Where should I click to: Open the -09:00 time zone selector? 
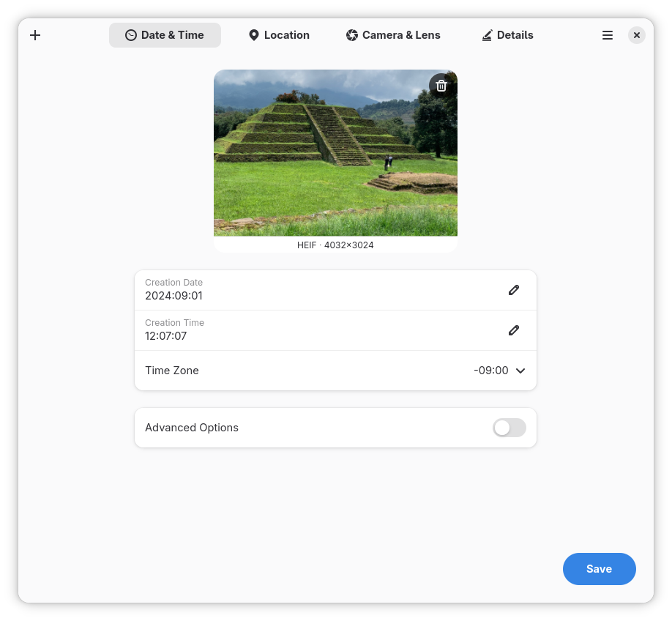499,371
